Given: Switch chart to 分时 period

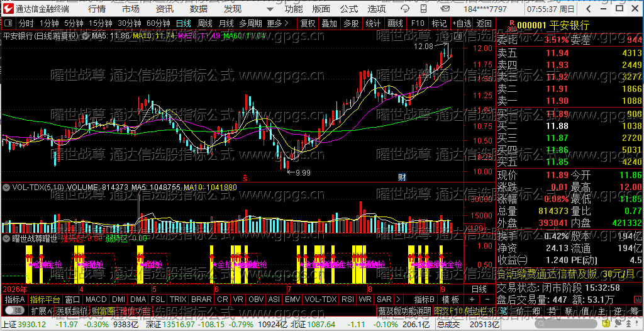Looking at the screenshot, I should click(26, 23).
